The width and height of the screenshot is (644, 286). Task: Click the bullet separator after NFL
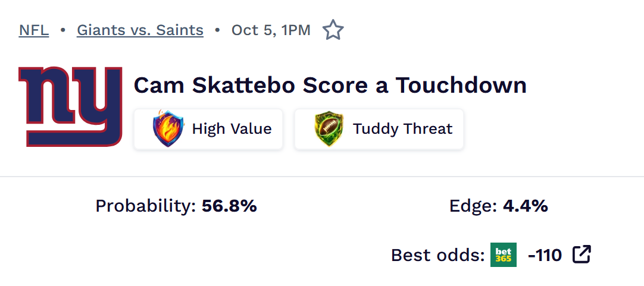click(62, 30)
